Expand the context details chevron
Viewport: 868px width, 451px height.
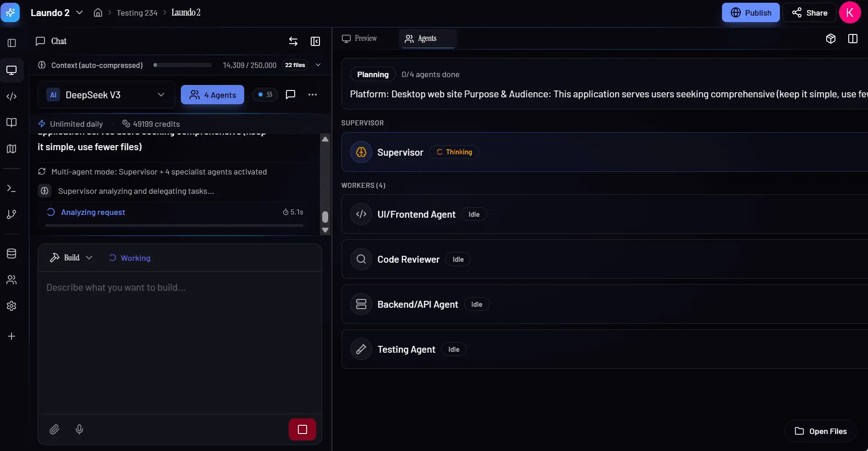318,65
